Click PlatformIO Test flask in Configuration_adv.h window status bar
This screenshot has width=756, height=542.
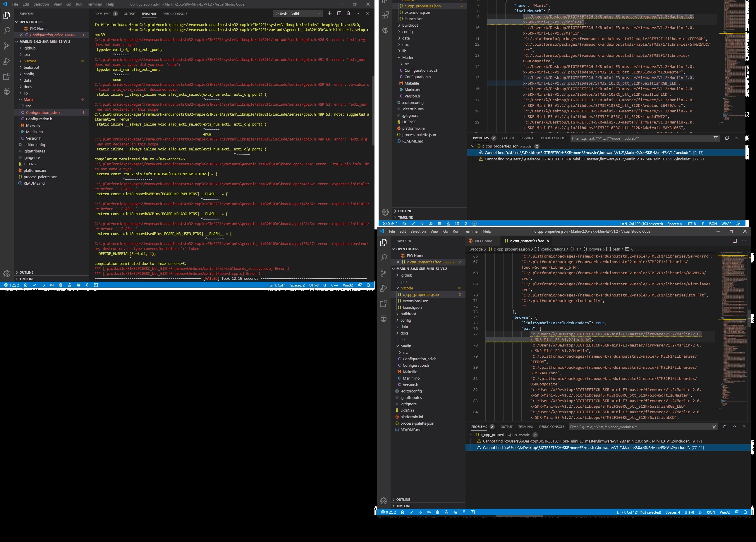click(70, 285)
